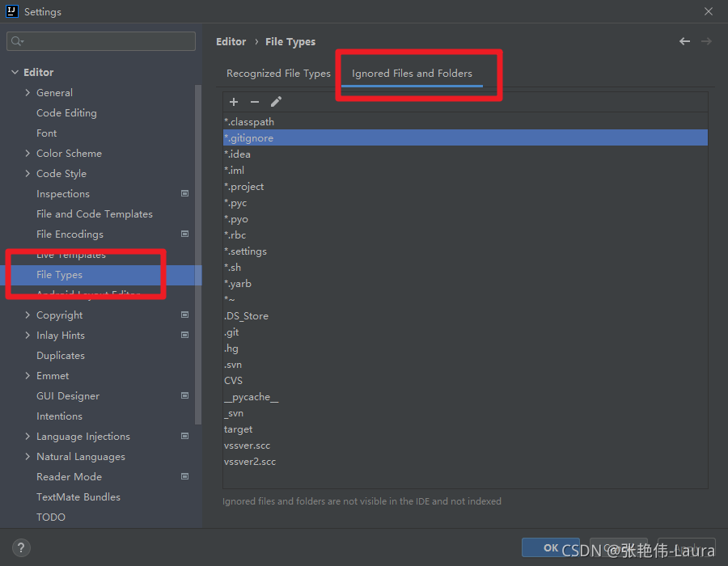Select the .hg entry
The height and width of the screenshot is (566, 728).
(465, 348)
